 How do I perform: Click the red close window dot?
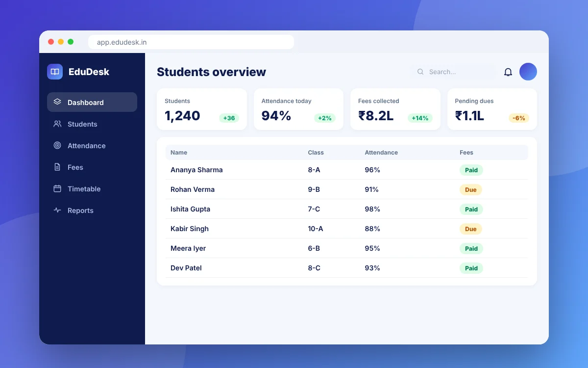(x=51, y=42)
